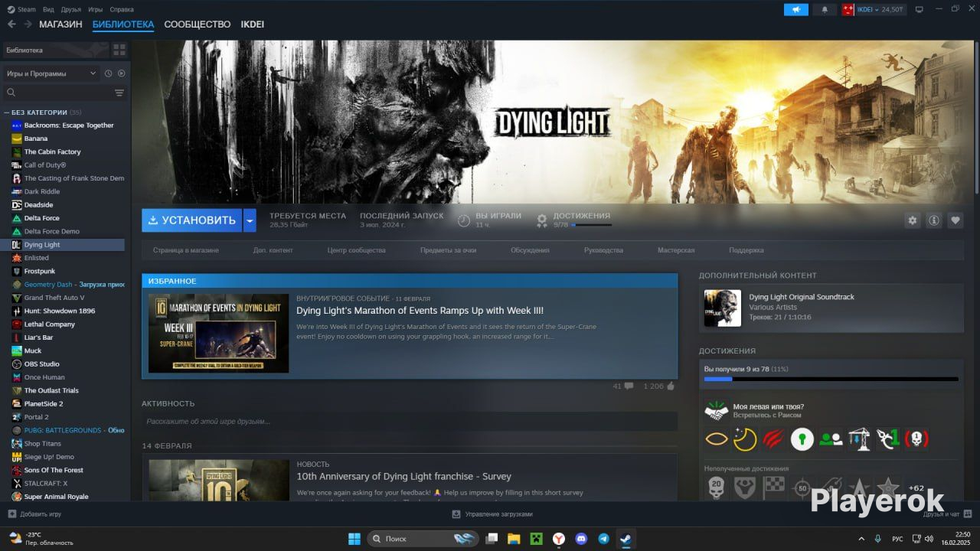Click the achievements progress bar 9 из 78

click(x=831, y=379)
